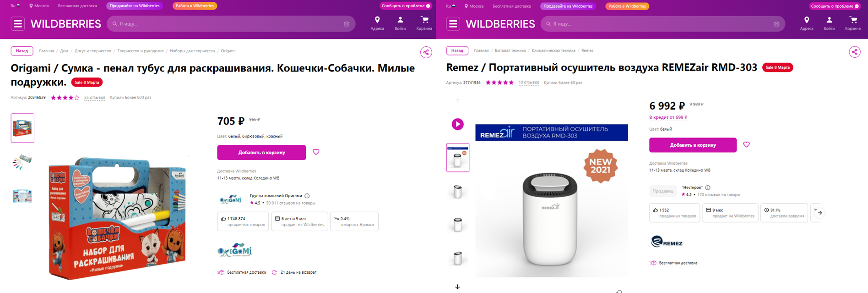Viewport: 868px width, 293px height.
Task: Click Добавить в корзину for the origami set
Action: [x=261, y=152]
